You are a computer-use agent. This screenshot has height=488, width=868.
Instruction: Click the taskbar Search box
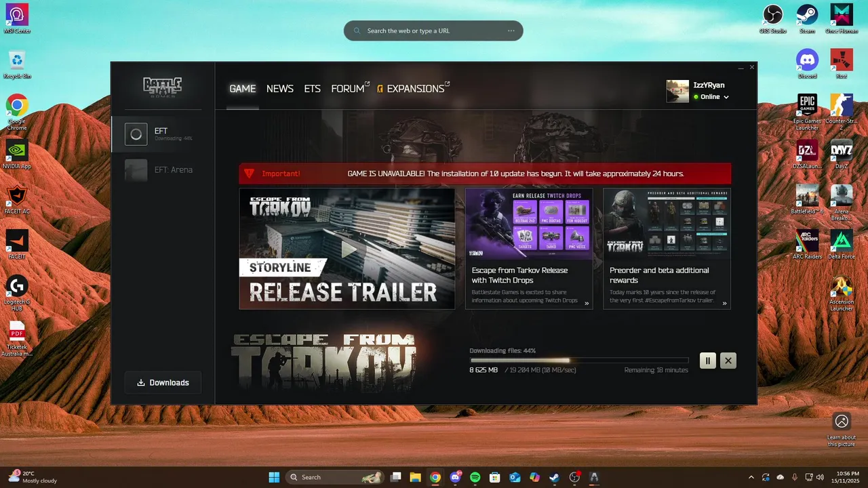[x=334, y=477]
